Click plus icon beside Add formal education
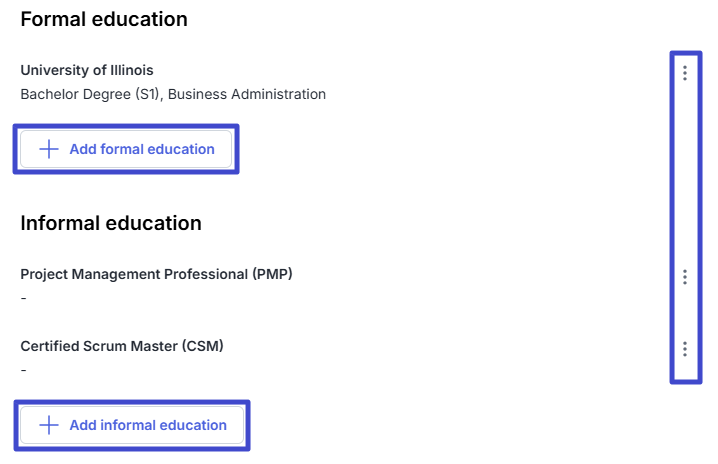This screenshot has width=718, height=464. [x=49, y=149]
